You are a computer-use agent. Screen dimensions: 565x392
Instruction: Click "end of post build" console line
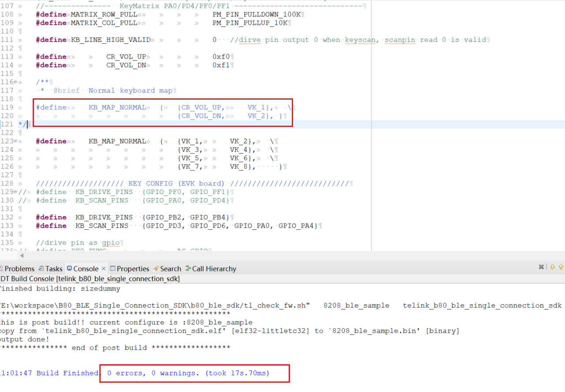coord(109,347)
